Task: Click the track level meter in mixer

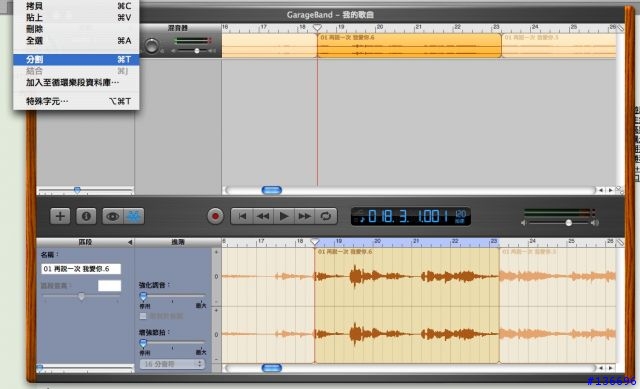Action: (192, 40)
